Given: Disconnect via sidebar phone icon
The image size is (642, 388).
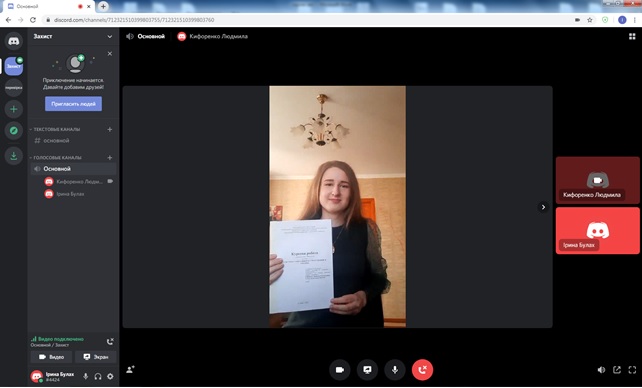Looking at the screenshot, I should coord(110,341).
